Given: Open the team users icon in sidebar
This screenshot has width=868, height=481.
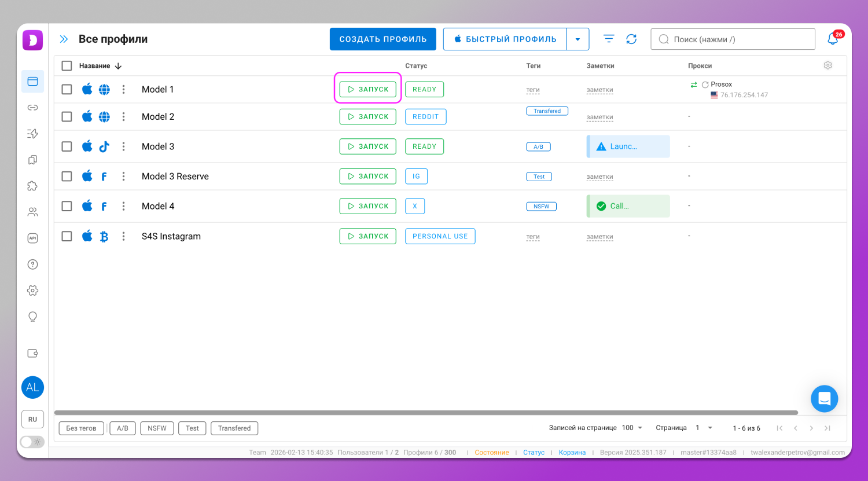Looking at the screenshot, I should pos(33,212).
